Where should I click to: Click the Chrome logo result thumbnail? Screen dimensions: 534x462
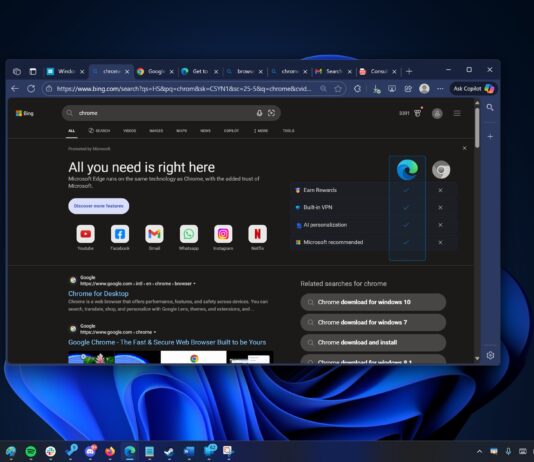pos(193,357)
